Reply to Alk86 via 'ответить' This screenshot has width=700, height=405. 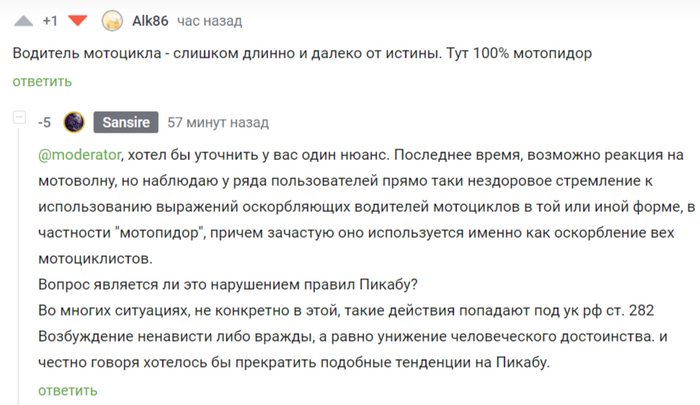point(42,82)
